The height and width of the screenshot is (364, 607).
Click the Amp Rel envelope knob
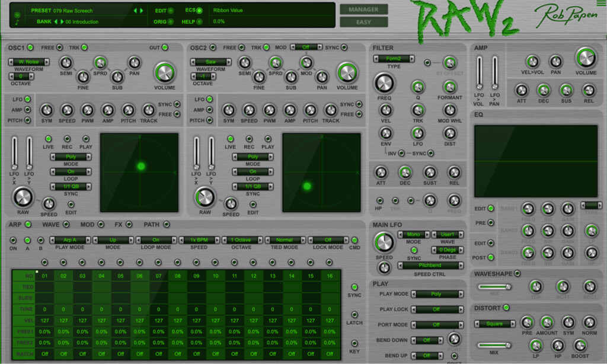589,91
